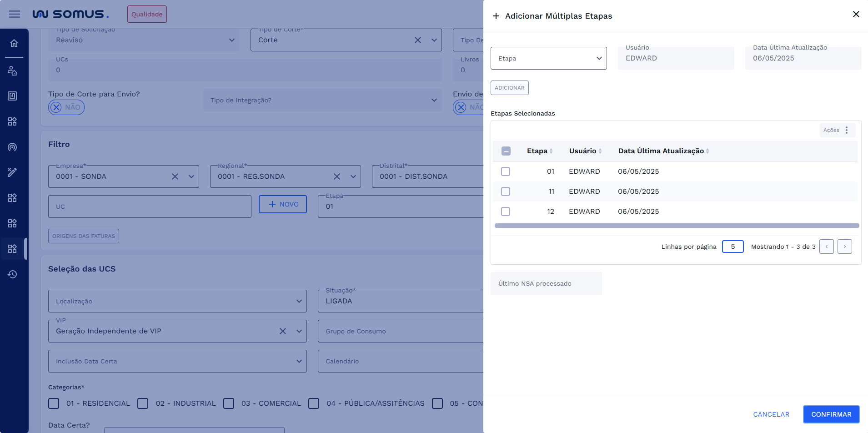This screenshot has height=433, width=868.
Task: Click the Linhas por página input
Action: [x=733, y=247]
